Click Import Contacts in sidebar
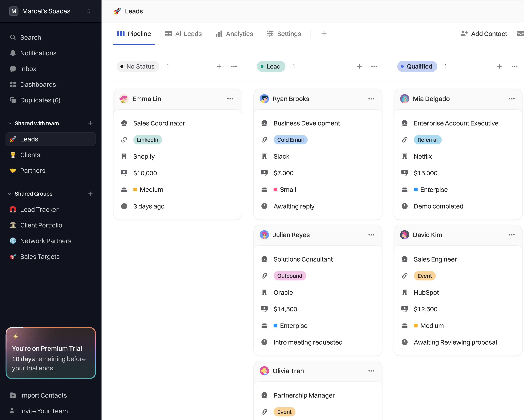 coord(43,395)
